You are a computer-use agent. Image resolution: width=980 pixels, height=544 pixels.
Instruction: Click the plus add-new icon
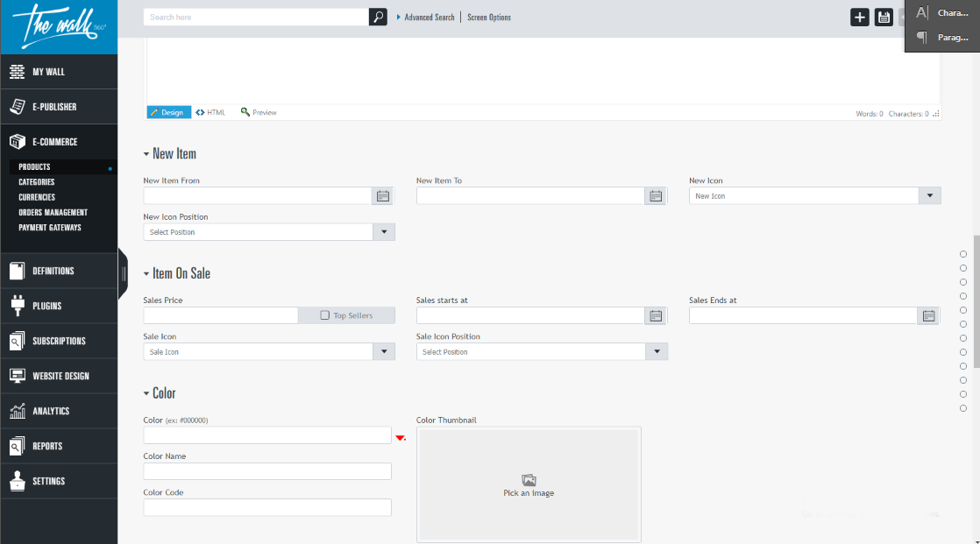860,18
